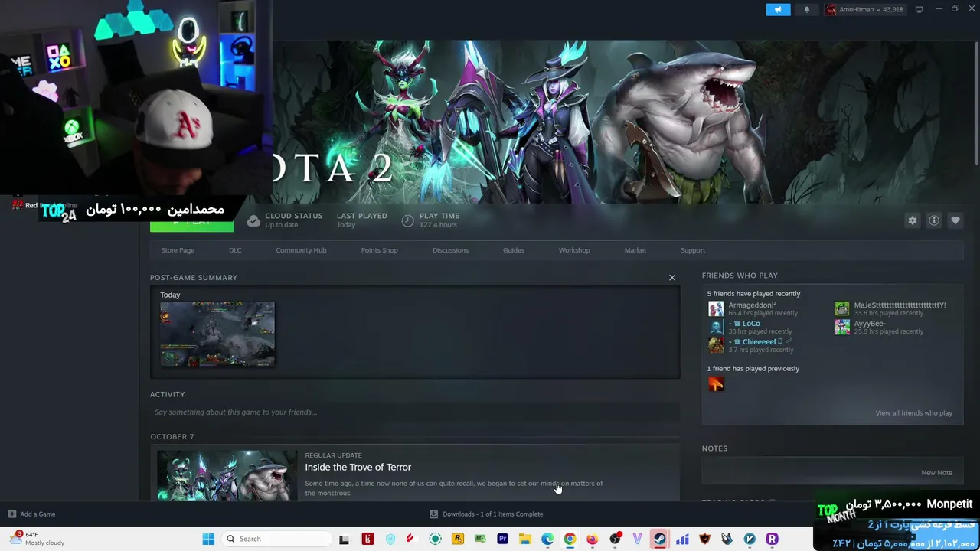Viewport: 980px width, 551px height.
Task: Open friend Armageddon's avatar
Action: [x=716, y=308]
